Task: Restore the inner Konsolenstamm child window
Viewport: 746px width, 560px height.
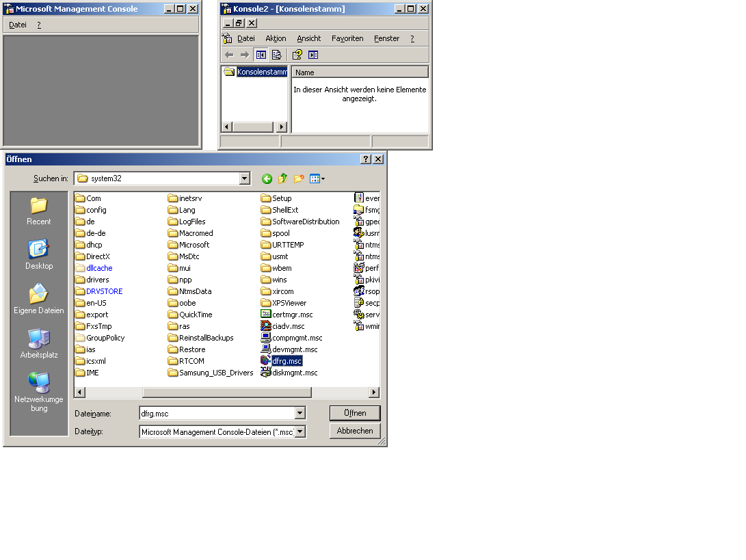Action: coord(239,23)
